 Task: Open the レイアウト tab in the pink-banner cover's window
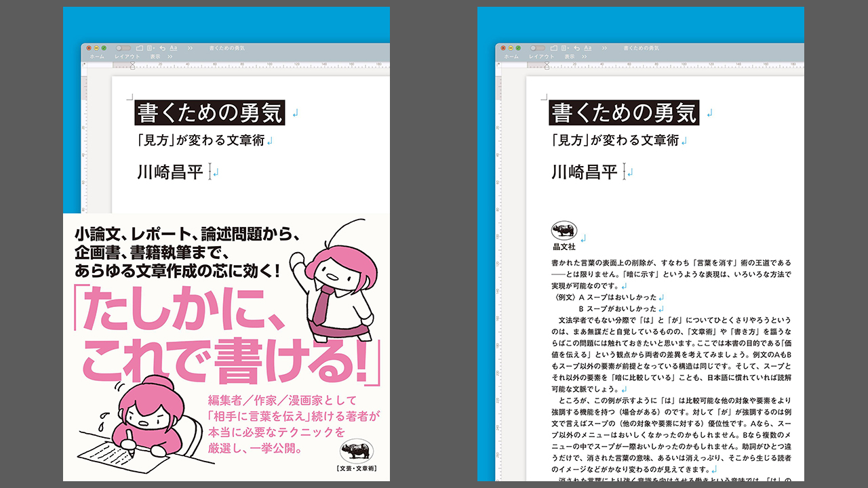click(127, 57)
